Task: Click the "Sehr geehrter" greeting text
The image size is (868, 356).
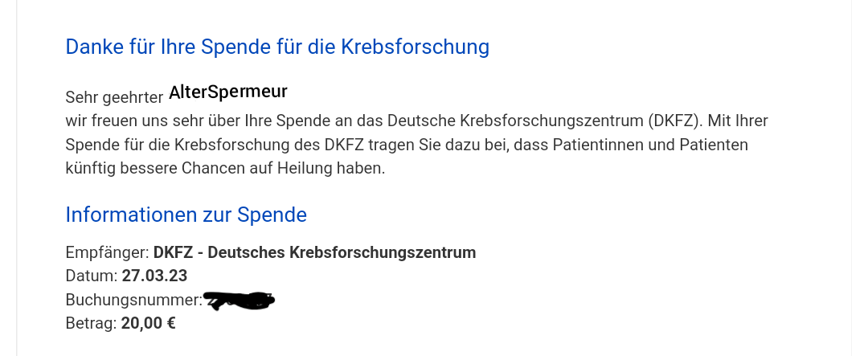Action: click(x=114, y=97)
